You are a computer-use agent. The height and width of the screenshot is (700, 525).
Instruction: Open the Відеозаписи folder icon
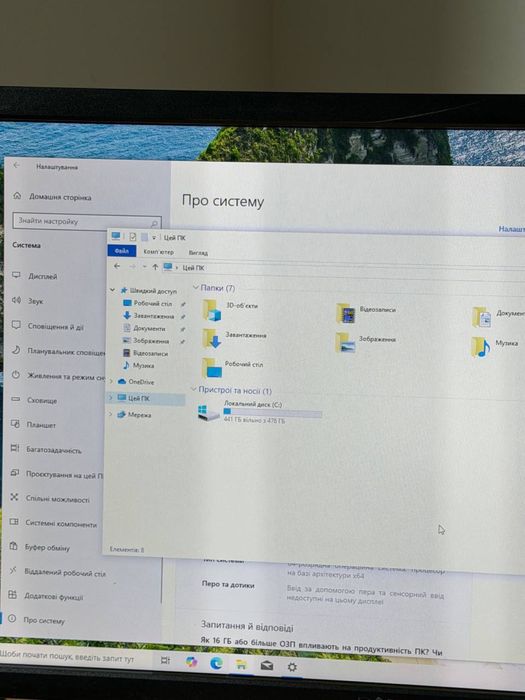coord(346,313)
